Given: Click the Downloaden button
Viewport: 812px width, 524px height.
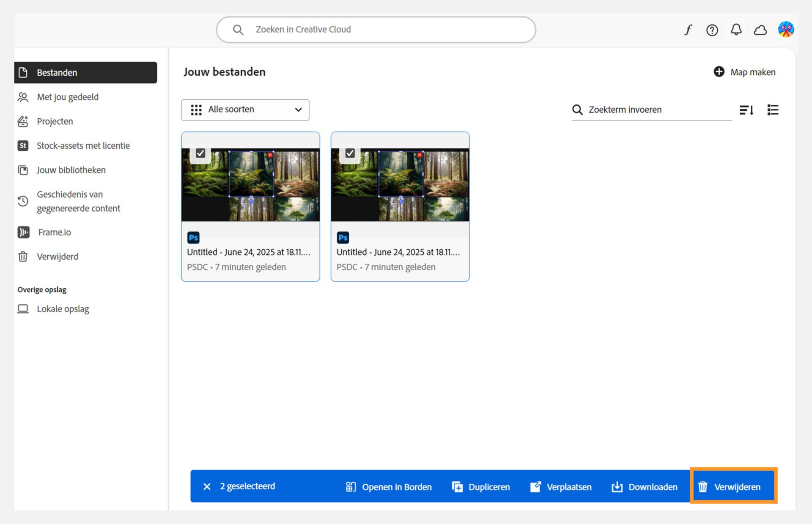Looking at the screenshot, I should (645, 487).
